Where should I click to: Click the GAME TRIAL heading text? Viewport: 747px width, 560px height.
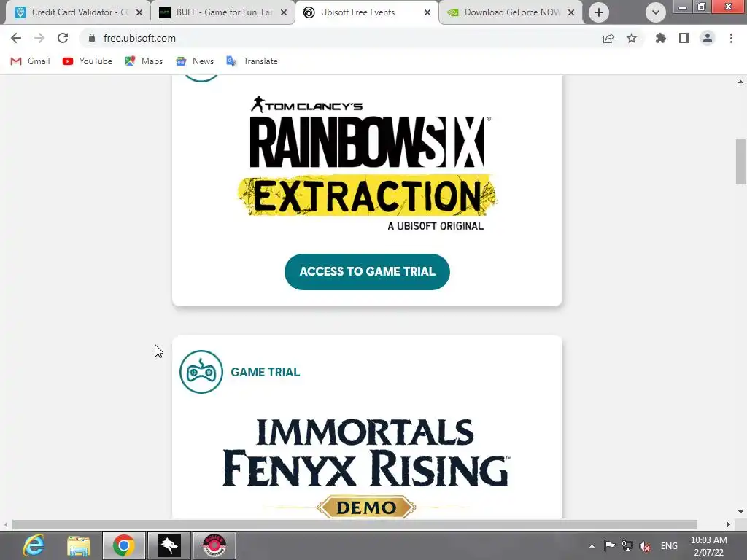tap(266, 372)
